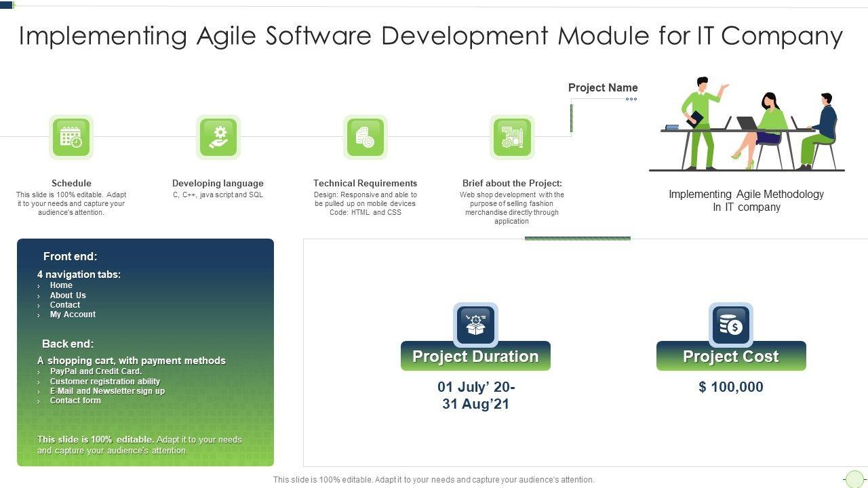Image resolution: width=868 pixels, height=488 pixels.
Task: Select "E-Mail and Newsletter sign up" bullet
Action: (x=107, y=391)
